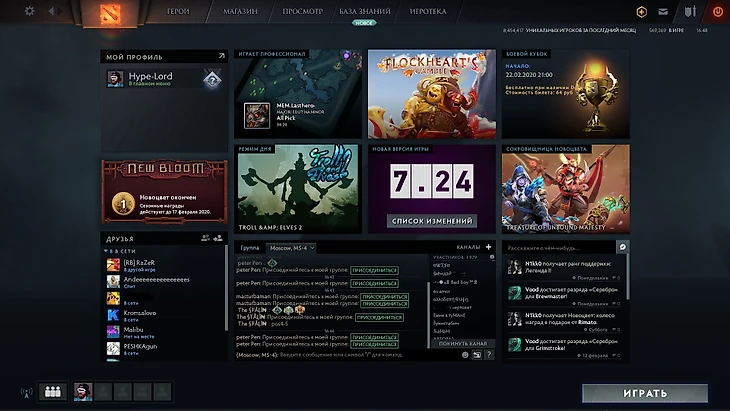Click Список изменений button for 7.24
Viewport: 730px width, 411px height.
coord(432,221)
